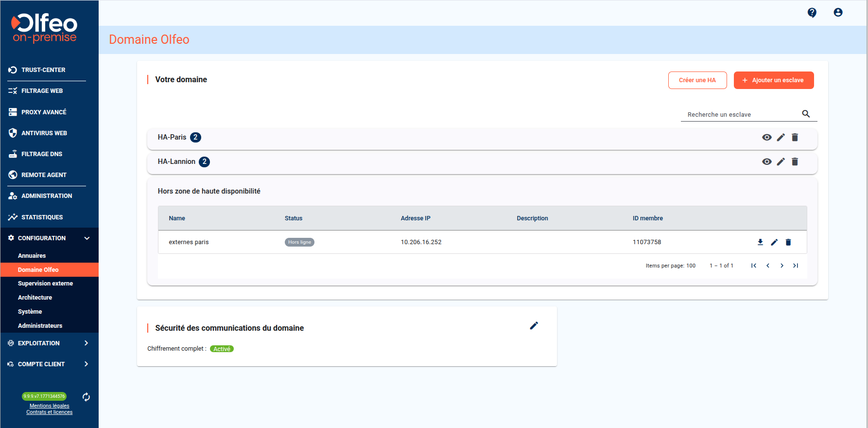Download the externes paris member configuration
The image size is (868, 428).
pyautogui.click(x=760, y=242)
